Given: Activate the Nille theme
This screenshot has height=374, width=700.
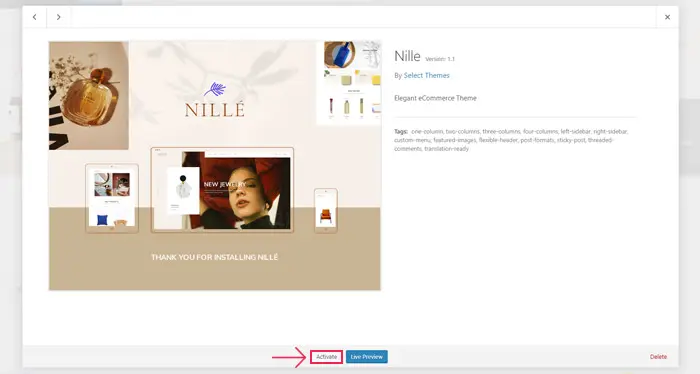Looking at the screenshot, I should [326, 357].
